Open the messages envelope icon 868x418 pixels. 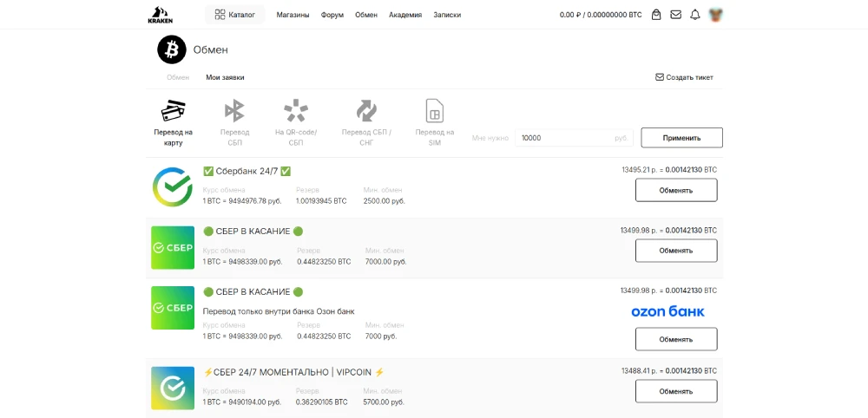675,15
